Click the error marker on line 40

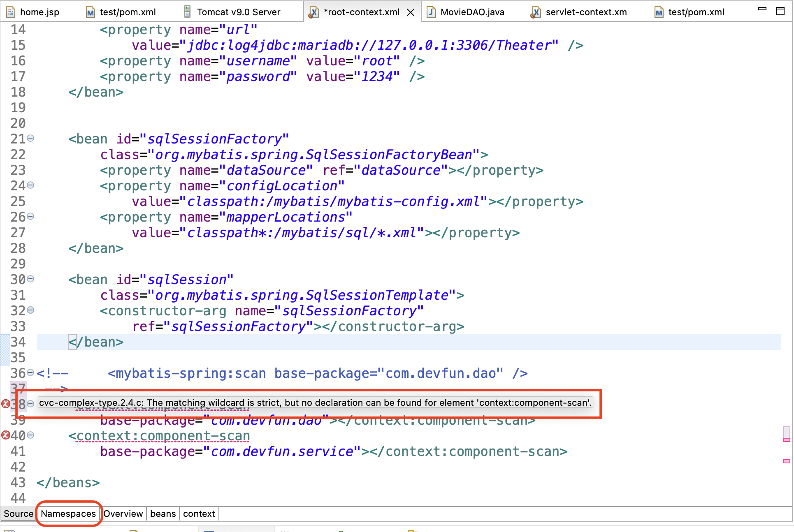pyautogui.click(x=6, y=435)
